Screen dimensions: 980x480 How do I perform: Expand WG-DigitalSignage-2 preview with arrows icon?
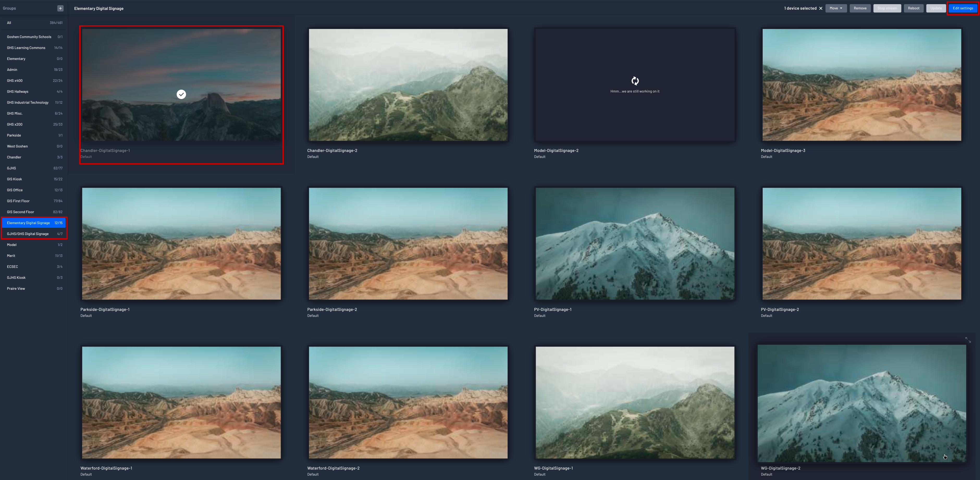pos(968,340)
